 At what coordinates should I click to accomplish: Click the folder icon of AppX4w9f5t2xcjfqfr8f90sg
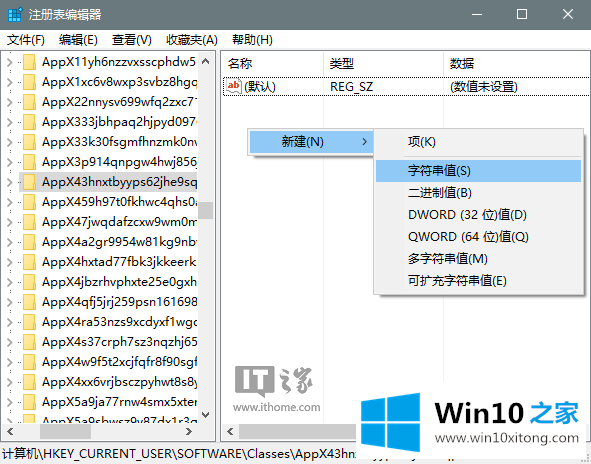pos(29,362)
